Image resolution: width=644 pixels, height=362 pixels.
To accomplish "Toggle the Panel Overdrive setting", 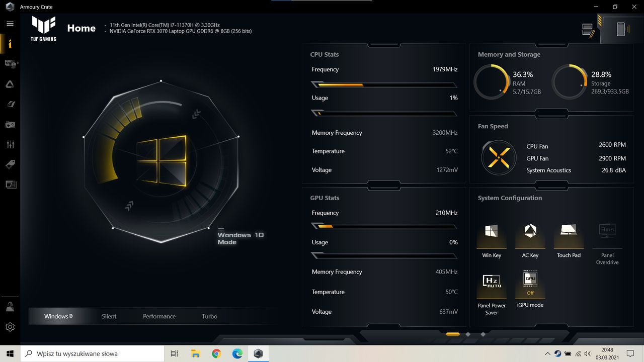I will point(607,244).
